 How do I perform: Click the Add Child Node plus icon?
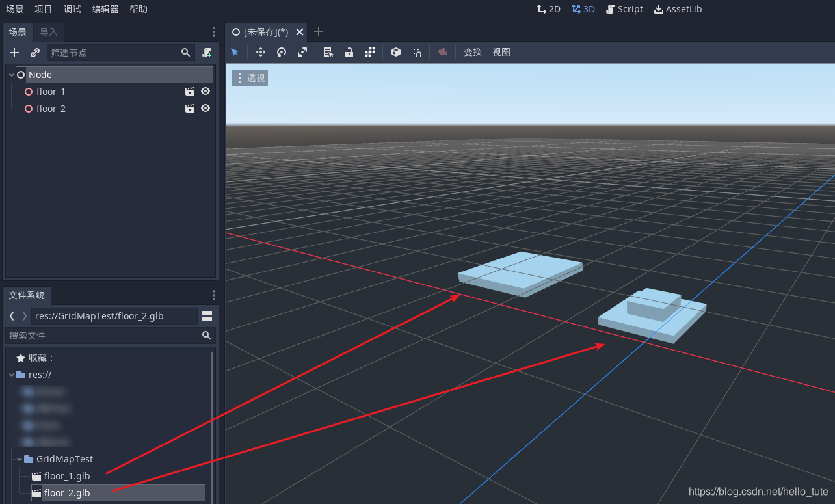tap(14, 53)
